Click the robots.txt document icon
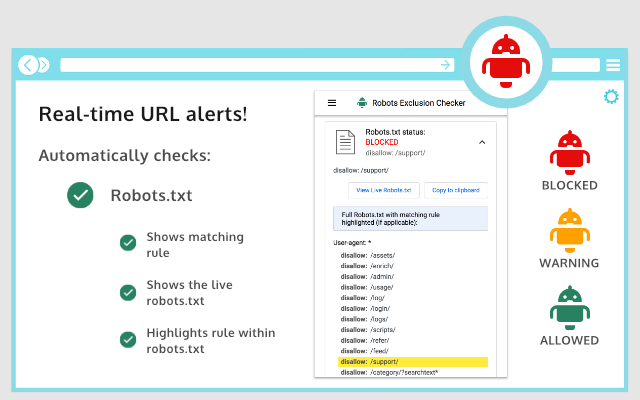 (345, 143)
